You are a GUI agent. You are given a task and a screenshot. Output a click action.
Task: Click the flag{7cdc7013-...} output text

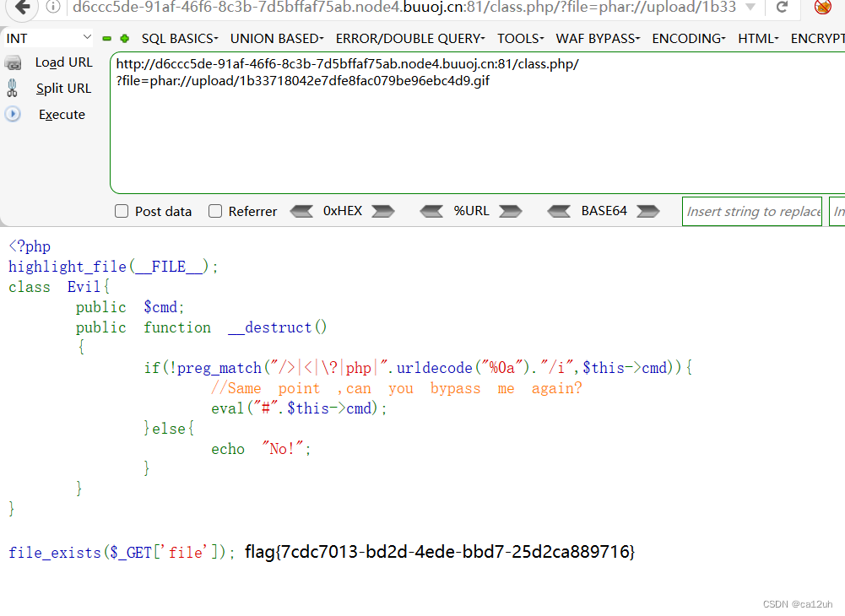[x=440, y=551]
